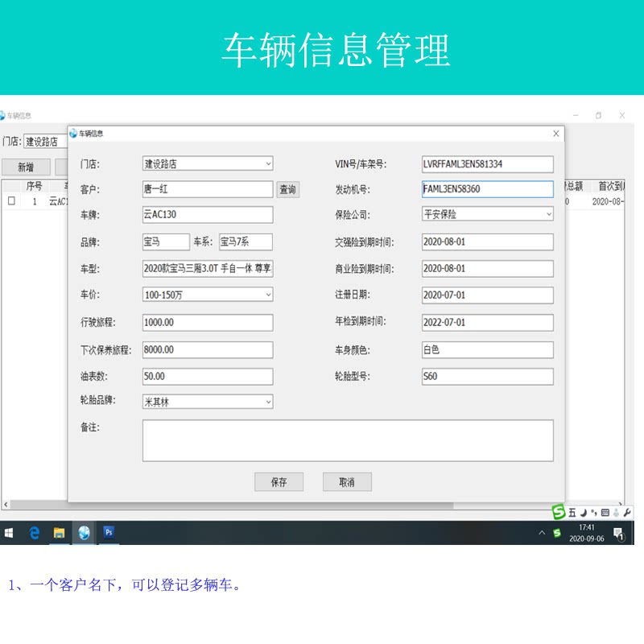
Task: Click the 保存 button
Action: pos(279,481)
